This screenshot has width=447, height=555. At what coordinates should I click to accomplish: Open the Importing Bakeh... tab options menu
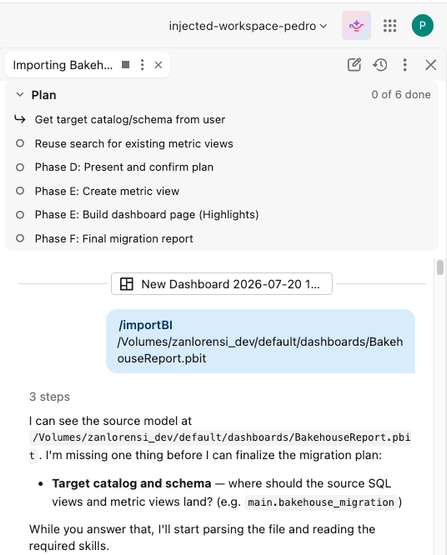tap(142, 65)
